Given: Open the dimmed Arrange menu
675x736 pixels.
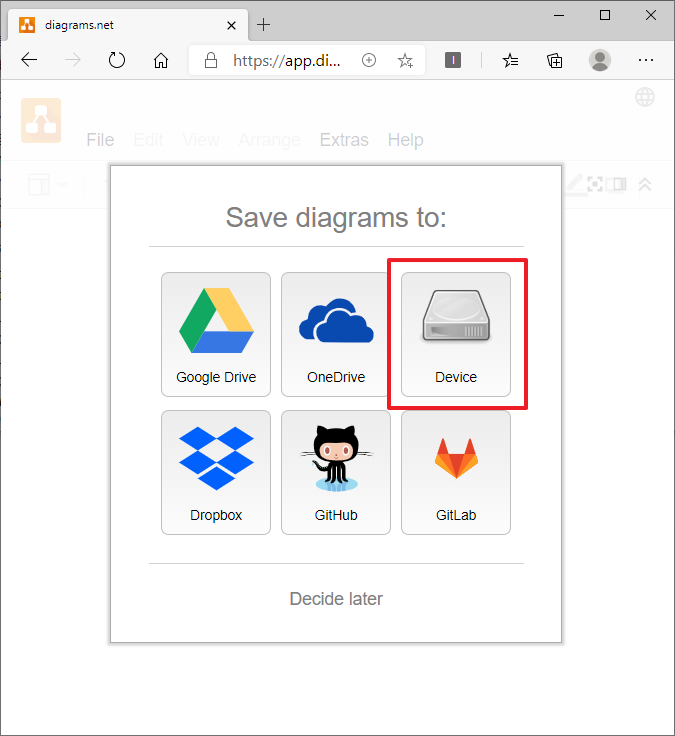Looking at the screenshot, I should pyautogui.click(x=269, y=140).
